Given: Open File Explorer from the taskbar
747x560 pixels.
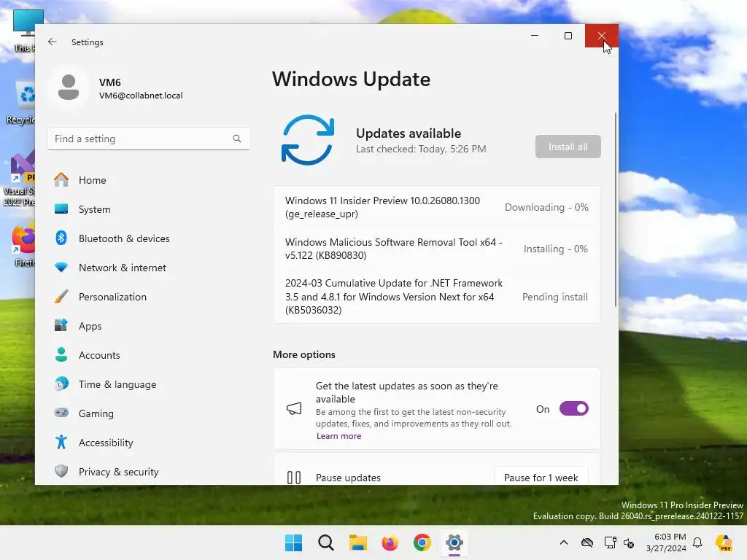Looking at the screenshot, I should [357, 542].
